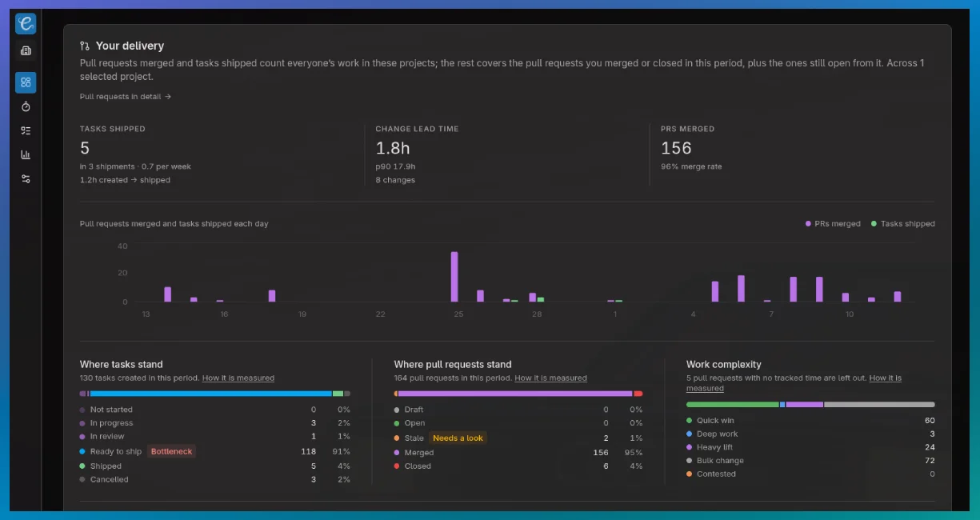This screenshot has height=520, width=980.
Task: Select the Stale row label
Action: click(414, 438)
